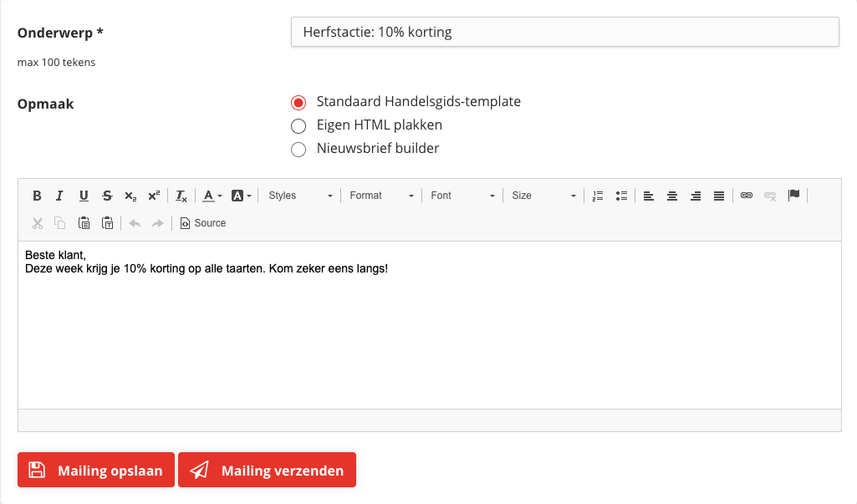Redo the last edit

pos(157,223)
